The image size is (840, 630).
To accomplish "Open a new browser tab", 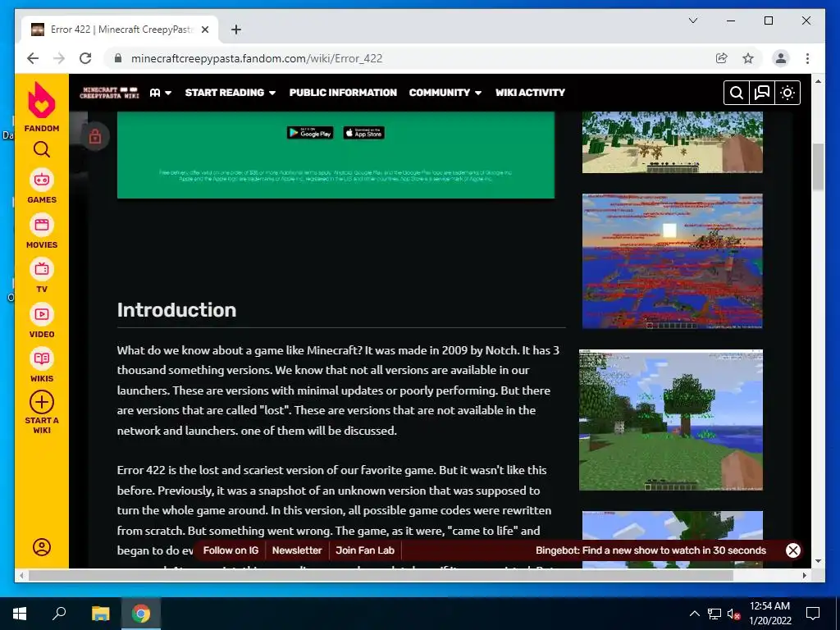I will tap(236, 30).
